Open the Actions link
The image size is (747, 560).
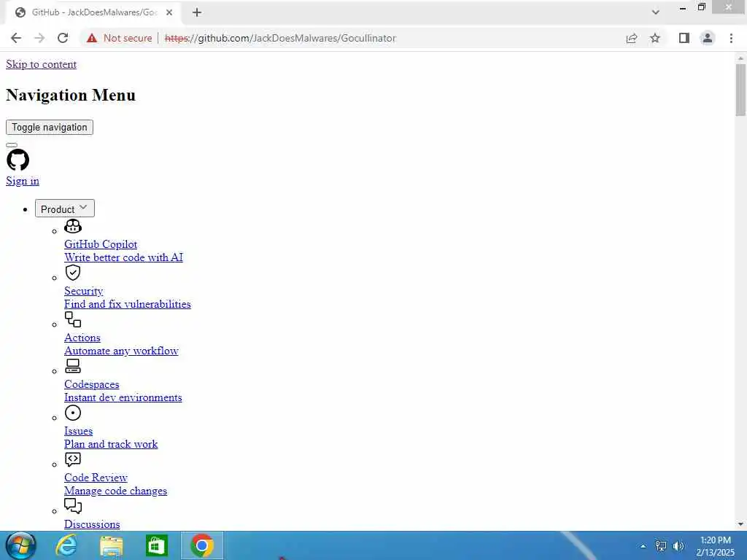tap(82, 338)
